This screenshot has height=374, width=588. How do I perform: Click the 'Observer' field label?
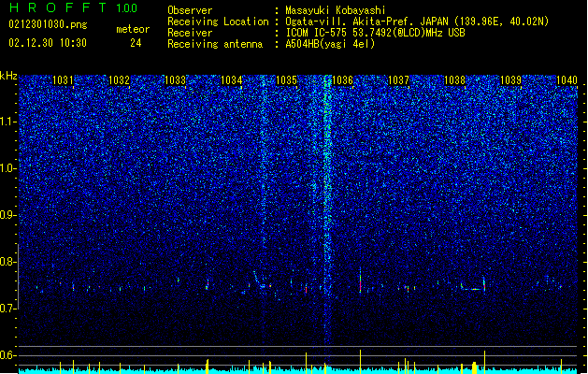point(190,10)
